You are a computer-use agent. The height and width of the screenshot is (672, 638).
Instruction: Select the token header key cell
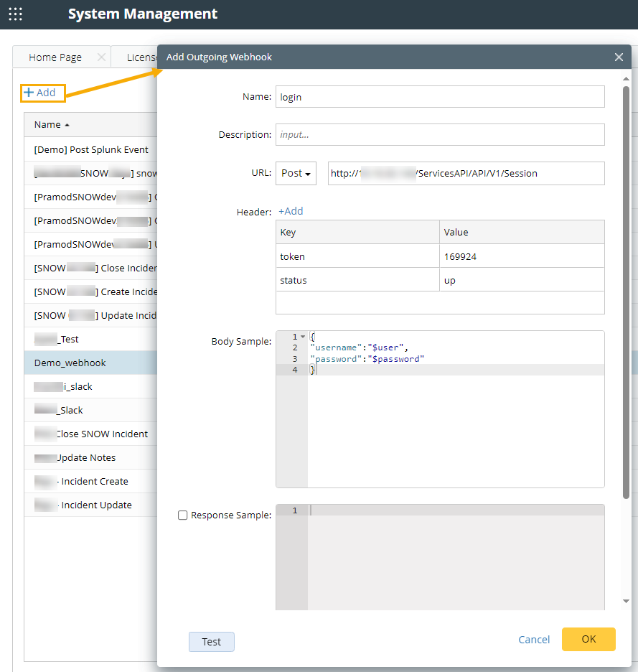(357, 256)
